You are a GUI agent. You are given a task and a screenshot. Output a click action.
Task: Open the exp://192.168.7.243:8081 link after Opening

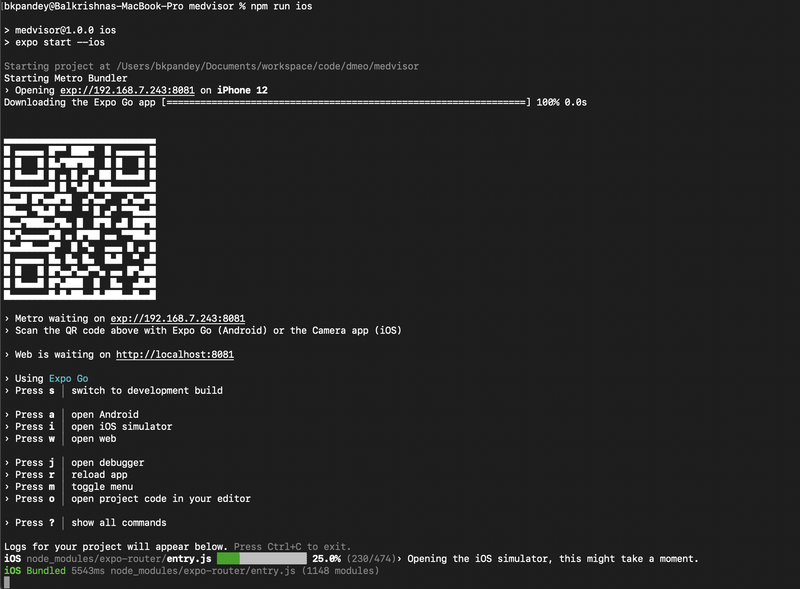127,90
